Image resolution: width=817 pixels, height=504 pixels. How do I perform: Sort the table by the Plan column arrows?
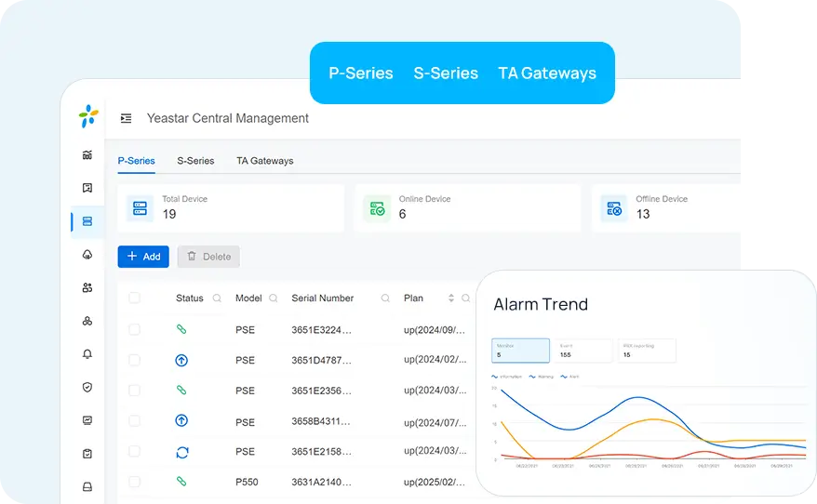[451, 298]
